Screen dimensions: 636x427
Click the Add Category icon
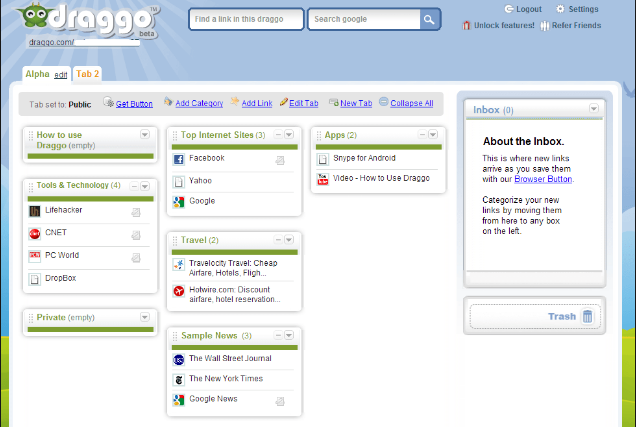coord(168,101)
